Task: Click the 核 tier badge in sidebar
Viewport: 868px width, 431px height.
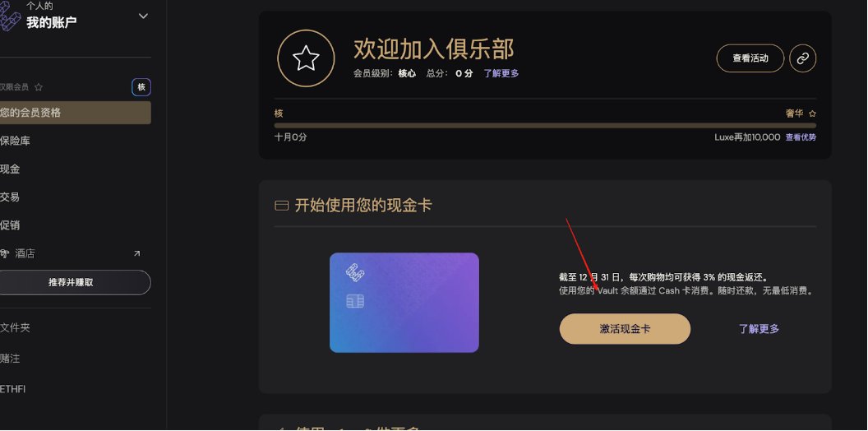Action: (x=141, y=87)
